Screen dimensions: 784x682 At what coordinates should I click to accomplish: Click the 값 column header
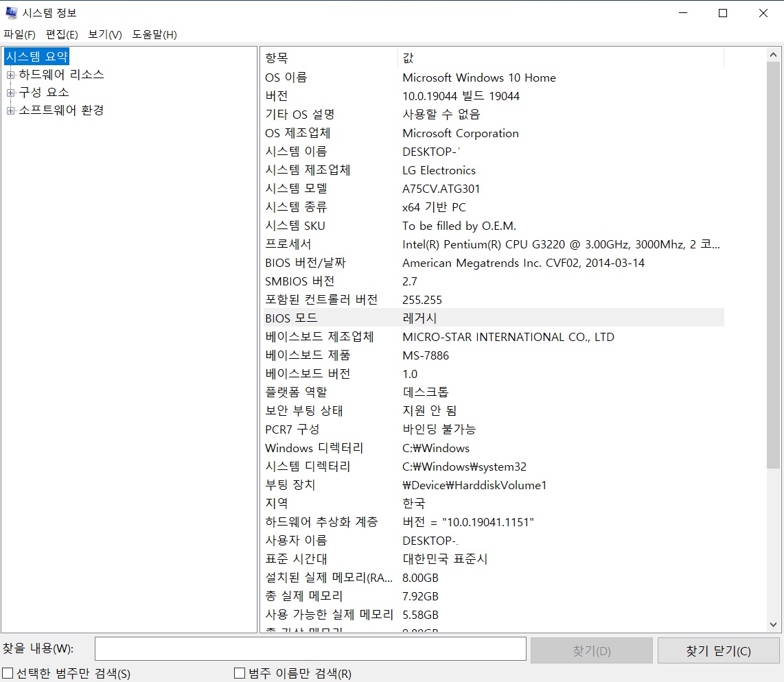(x=560, y=58)
